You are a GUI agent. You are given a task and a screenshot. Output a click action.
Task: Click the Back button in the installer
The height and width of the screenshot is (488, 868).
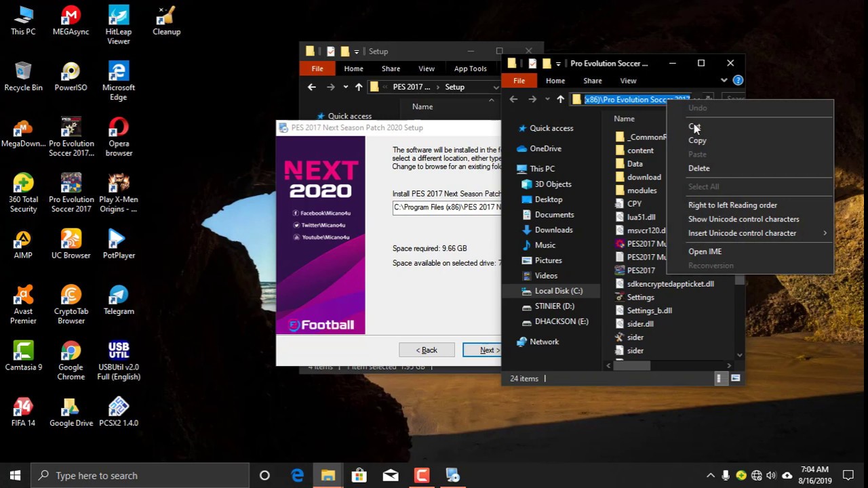click(427, 350)
